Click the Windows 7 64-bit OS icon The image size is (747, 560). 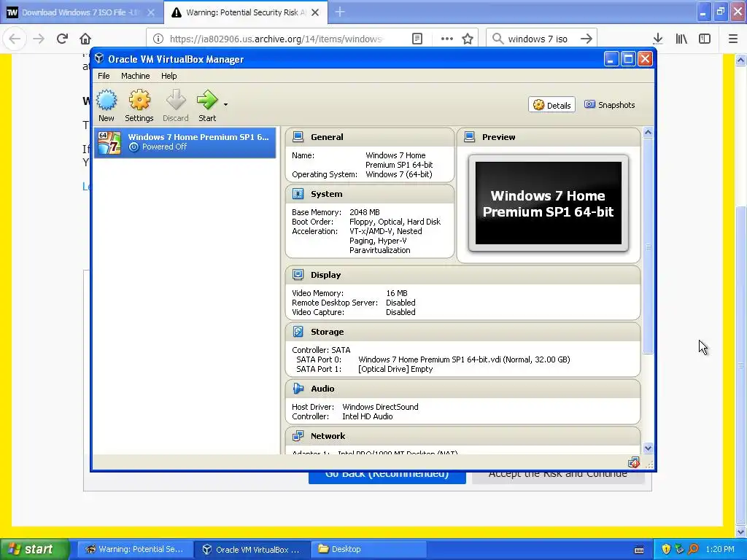(x=109, y=142)
